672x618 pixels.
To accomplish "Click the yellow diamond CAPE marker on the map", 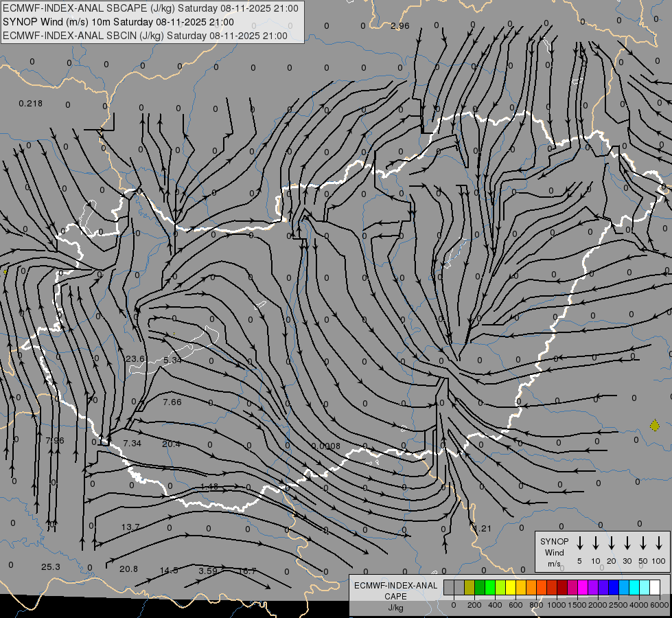I will click(654, 426).
